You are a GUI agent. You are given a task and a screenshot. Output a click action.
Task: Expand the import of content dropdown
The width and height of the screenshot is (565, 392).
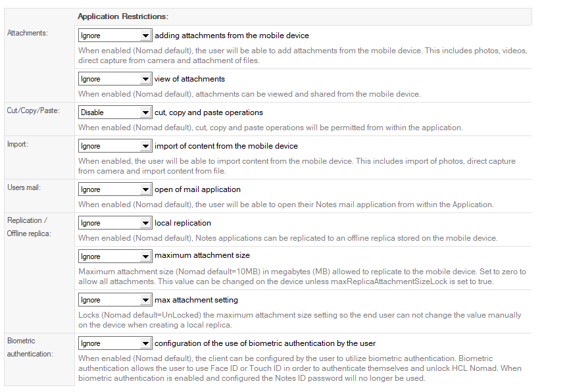coord(115,146)
